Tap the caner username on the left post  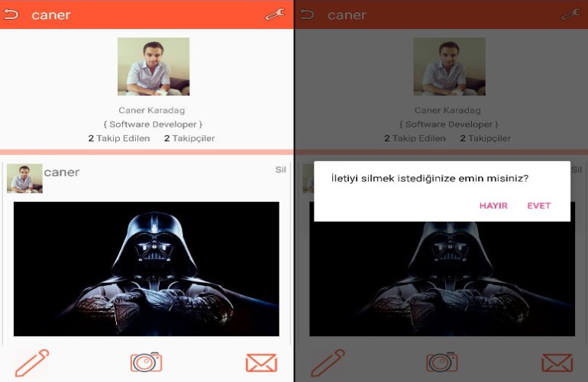[x=62, y=172]
